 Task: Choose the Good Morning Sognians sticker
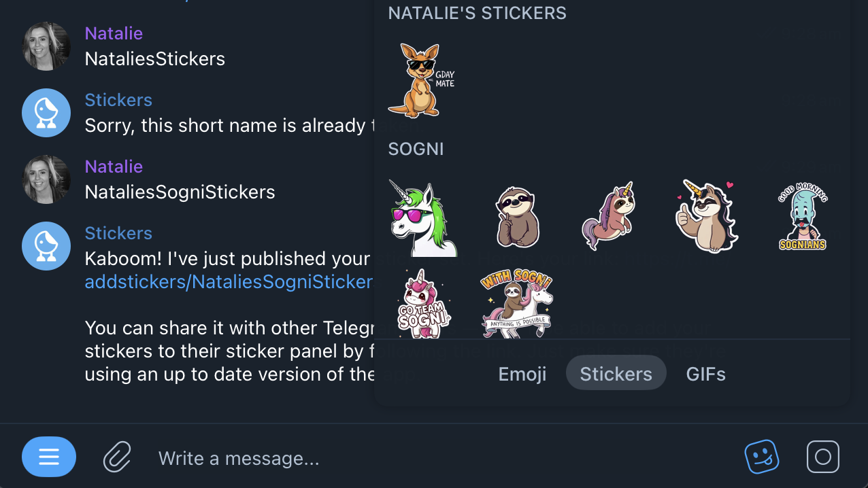tap(803, 216)
